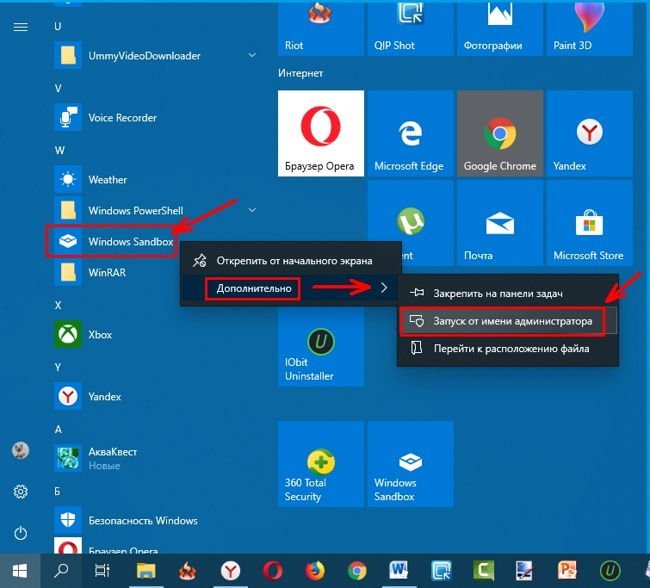Open taskbar Search magnifier

(61, 571)
